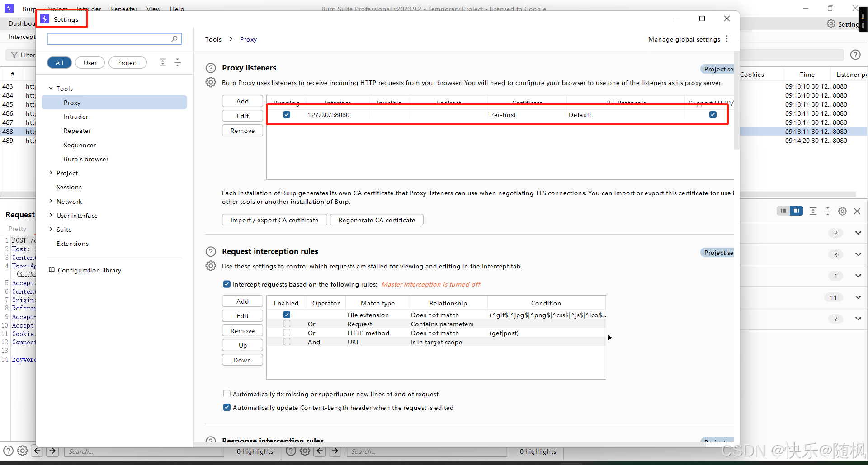Click the Configuration library book icon
The image size is (868, 465).
52,270
